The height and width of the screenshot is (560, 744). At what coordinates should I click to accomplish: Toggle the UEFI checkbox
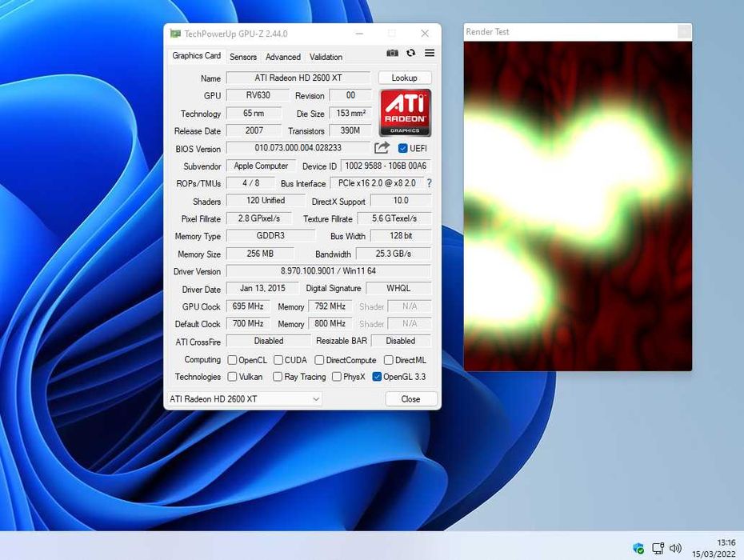coord(403,149)
